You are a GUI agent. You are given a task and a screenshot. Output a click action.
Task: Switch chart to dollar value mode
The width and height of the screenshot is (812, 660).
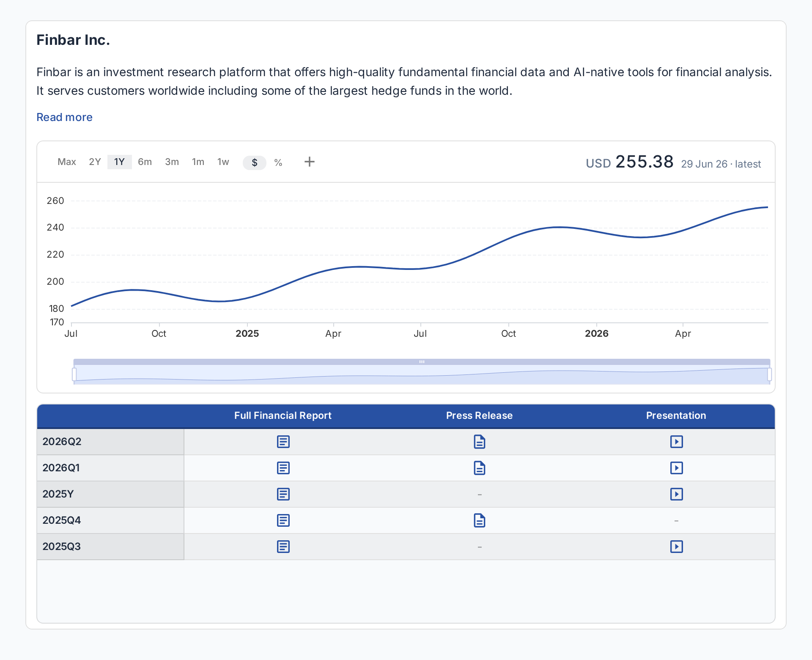click(254, 162)
